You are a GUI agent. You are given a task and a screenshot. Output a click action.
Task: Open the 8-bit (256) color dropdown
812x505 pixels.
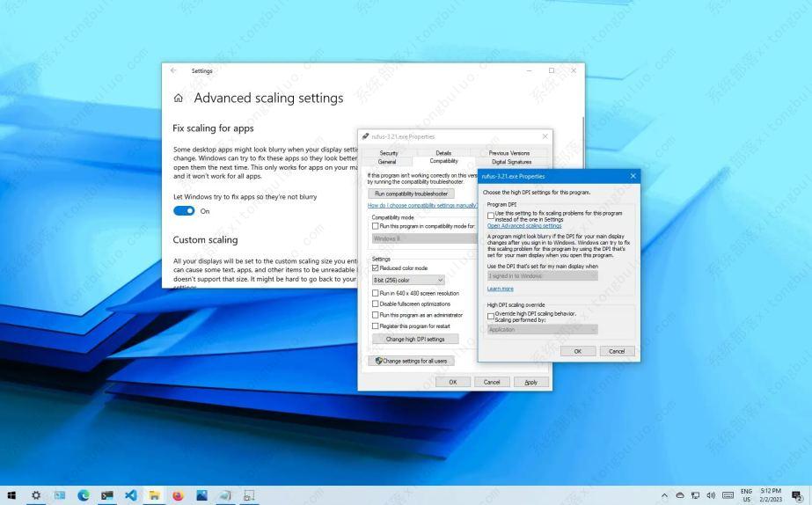pos(408,280)
